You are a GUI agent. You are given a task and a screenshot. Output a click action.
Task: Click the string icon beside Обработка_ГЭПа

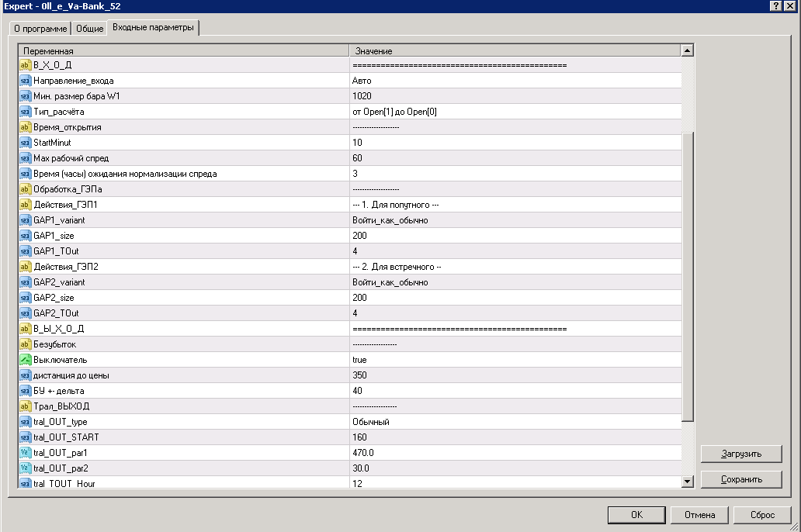pos(25,189)
